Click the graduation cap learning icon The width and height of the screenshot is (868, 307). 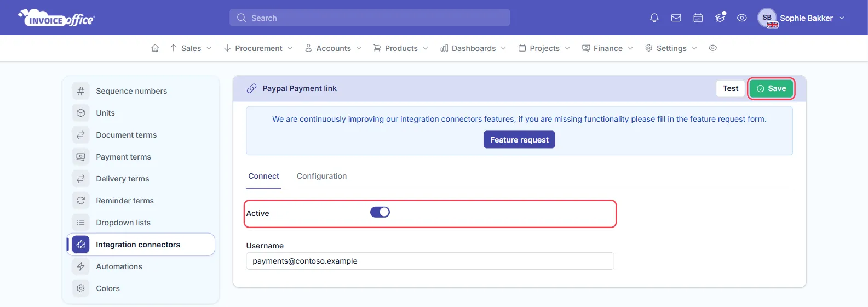click(720, 18)
